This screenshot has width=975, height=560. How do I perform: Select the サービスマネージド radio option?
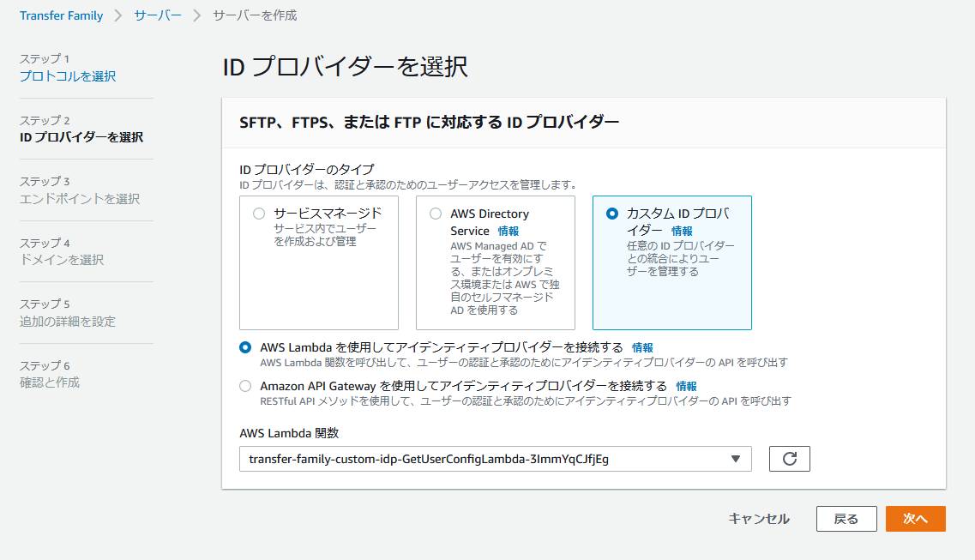pyautogui.click(x=259, y=214)
